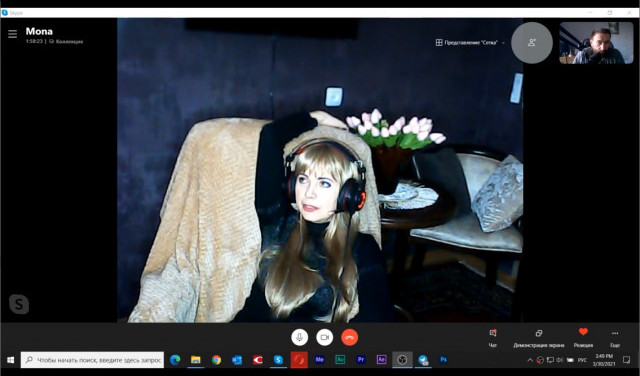Open the chat panel
The height and width of the screenshot is (376, 640).
click(493, 338)
